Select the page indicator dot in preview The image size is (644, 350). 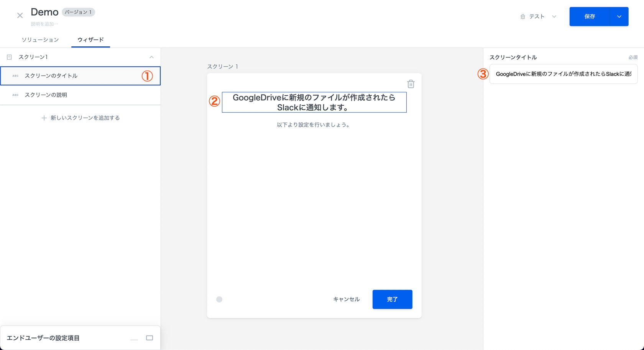[x=219, y=299]
